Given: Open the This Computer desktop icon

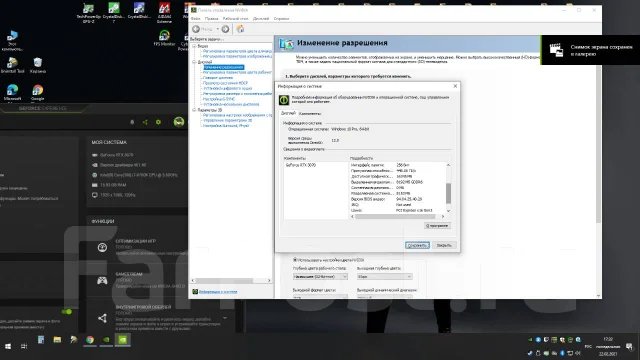Looking at the screenshot, I should point(12,41).
